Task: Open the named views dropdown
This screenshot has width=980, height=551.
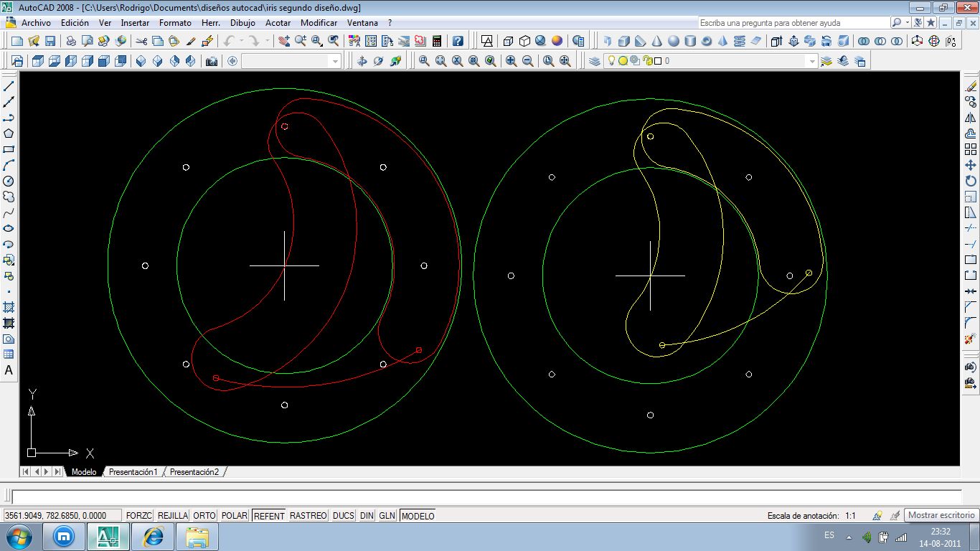Action: point(335,61)
